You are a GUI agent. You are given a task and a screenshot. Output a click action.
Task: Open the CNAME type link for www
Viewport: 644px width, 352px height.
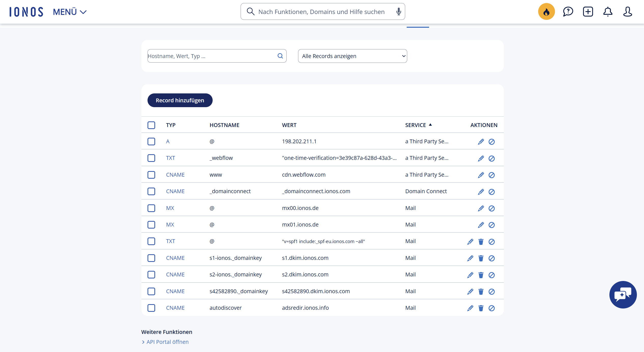[x=175, y=175]
